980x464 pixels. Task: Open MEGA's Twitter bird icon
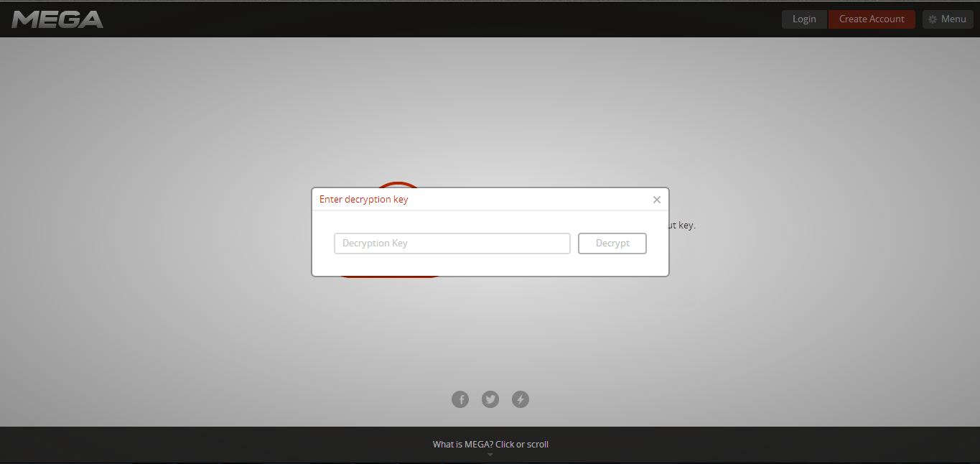(x=490, y=399)
